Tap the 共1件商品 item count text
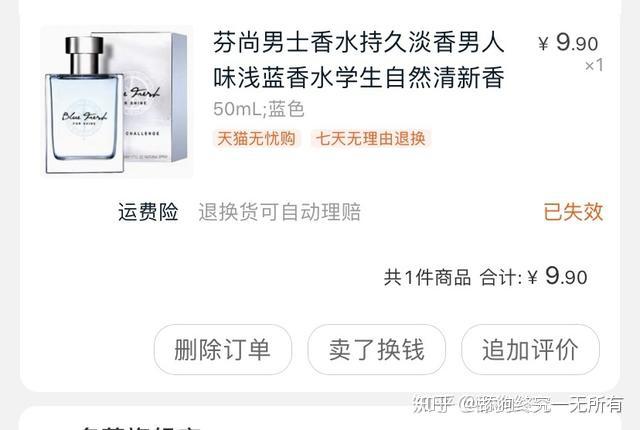The width and height of the screenshot is (640, 430). pos(427,278)
